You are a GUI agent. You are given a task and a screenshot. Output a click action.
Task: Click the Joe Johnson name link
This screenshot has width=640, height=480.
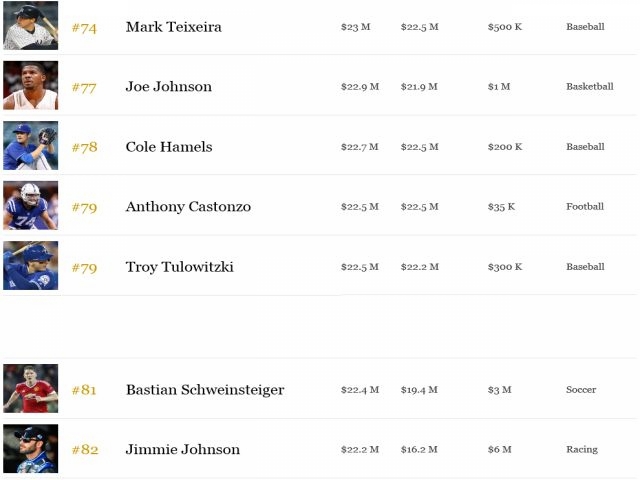(169, 87)
